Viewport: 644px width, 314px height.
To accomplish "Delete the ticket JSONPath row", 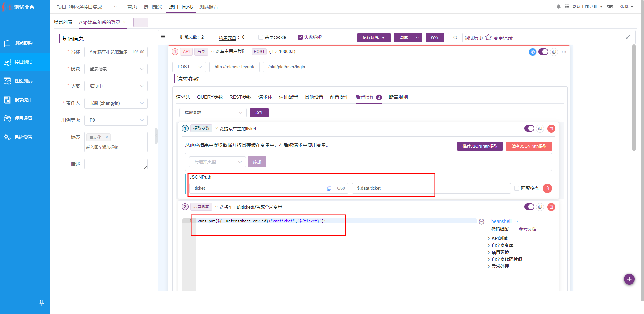I will 547,188.
